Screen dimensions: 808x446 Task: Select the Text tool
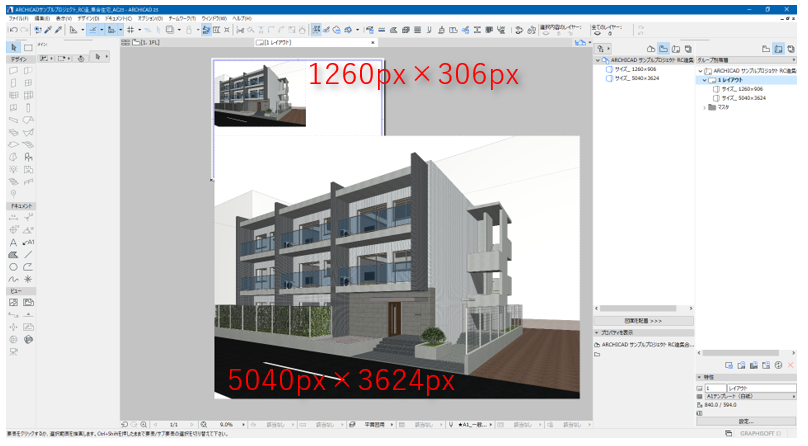point(13,242)
